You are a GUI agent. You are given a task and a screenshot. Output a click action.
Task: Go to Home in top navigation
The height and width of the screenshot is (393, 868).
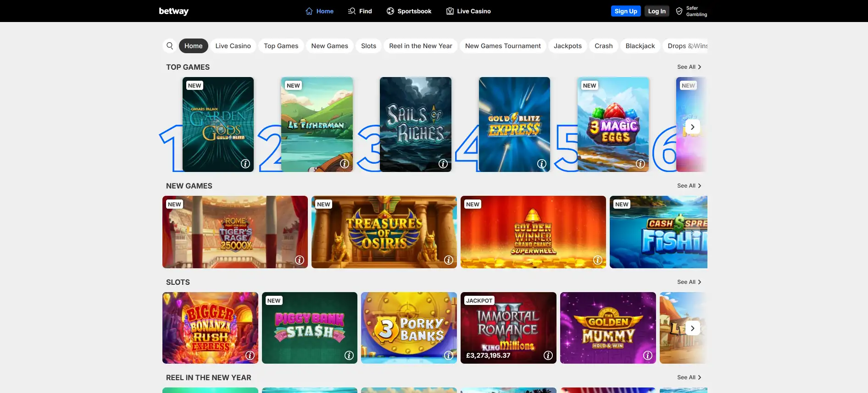(x=319, y=11)
